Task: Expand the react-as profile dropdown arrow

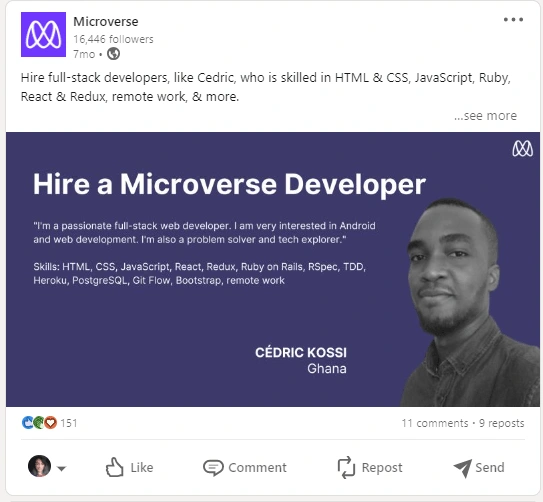Action: pyautogui.click(x=61, y=468)
